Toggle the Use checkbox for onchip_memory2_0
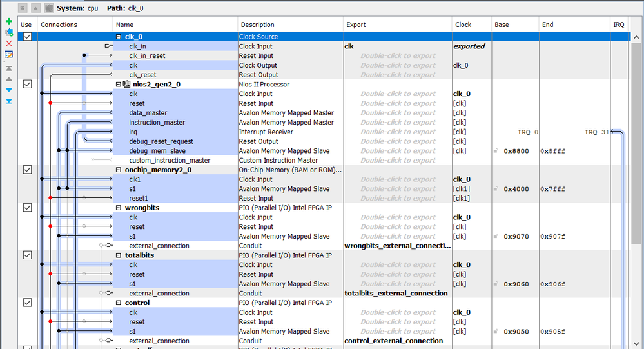Viewport: 644px width, 349px height. pyautogui.click(x=27, y=170)
